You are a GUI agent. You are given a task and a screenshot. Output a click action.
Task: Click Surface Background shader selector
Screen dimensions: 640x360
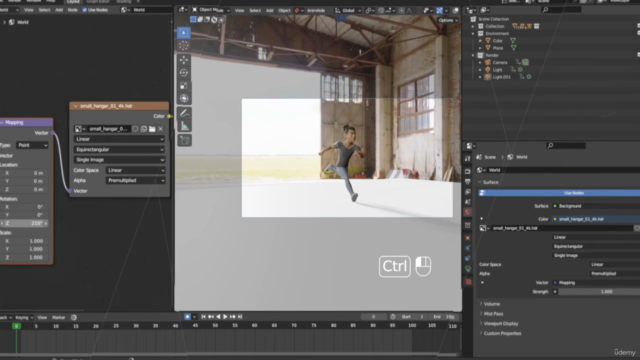pos(596,206)
